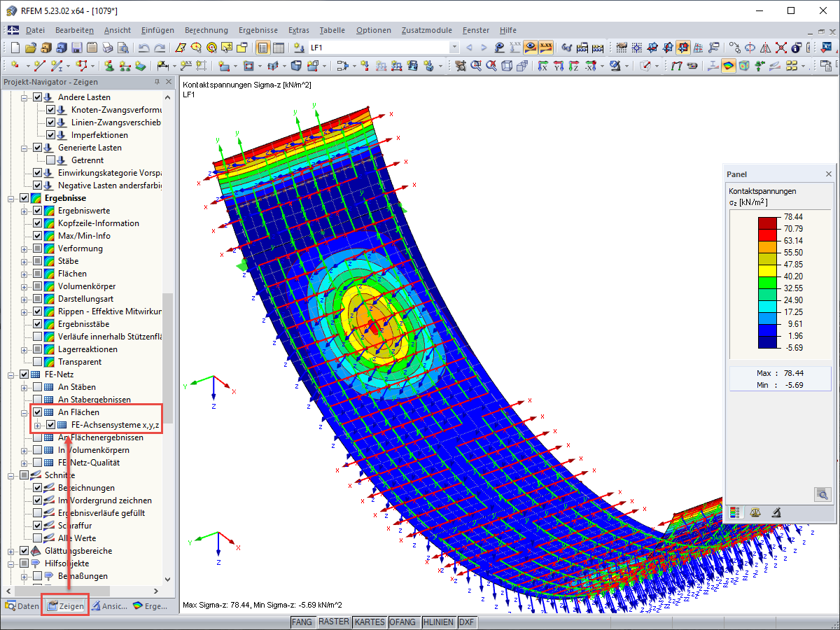
Task: Toggle RASTER in status bar
Action: coord(333,622)
